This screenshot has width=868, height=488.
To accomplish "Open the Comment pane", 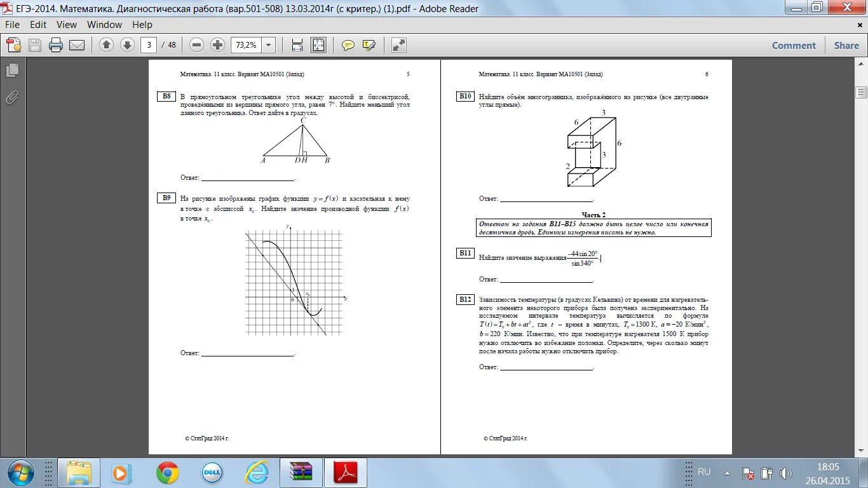I will pos(794,46).
